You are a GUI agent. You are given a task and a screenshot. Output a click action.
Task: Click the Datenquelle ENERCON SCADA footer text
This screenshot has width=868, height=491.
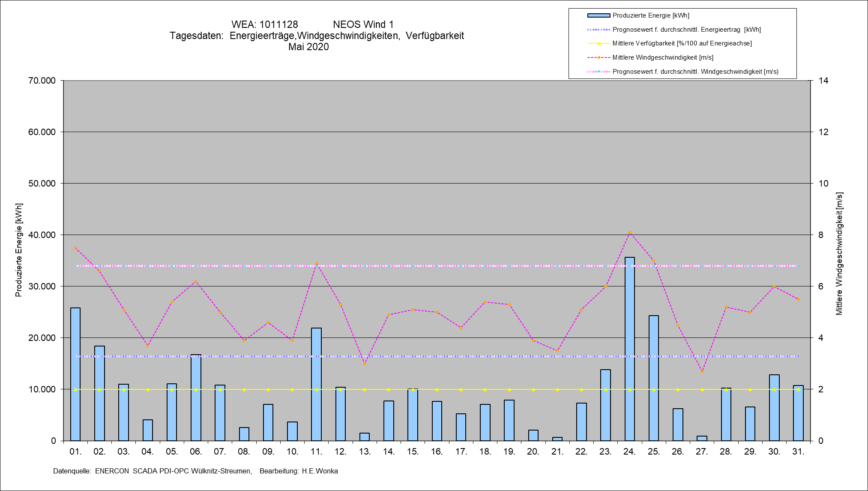pyautogui.click(x=152, y=471)
